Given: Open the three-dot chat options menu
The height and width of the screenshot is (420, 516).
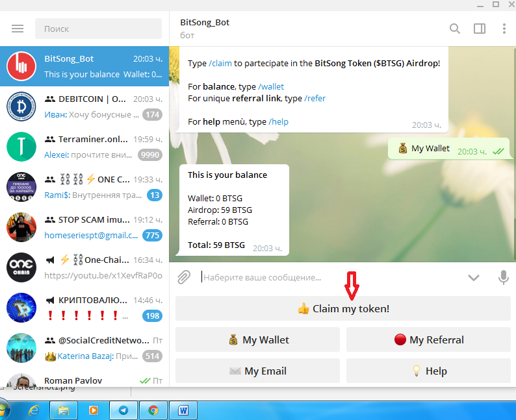Looking at the screenshot, I should click(x=504, y=29).
